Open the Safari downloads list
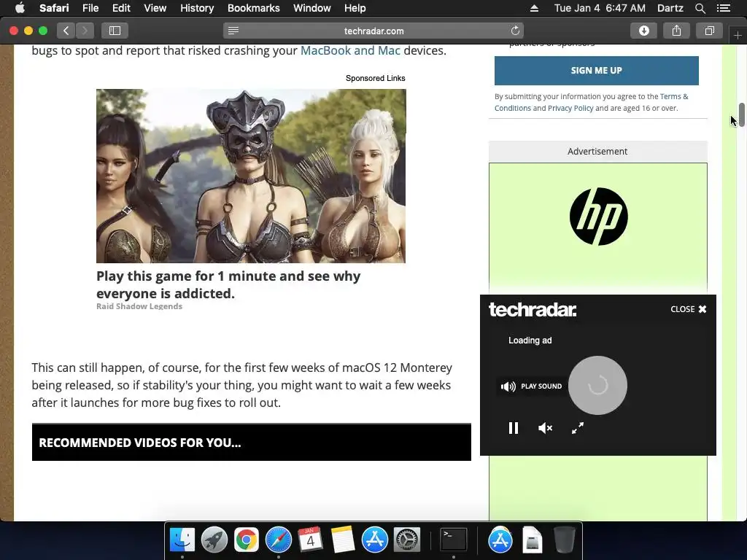 643,31
